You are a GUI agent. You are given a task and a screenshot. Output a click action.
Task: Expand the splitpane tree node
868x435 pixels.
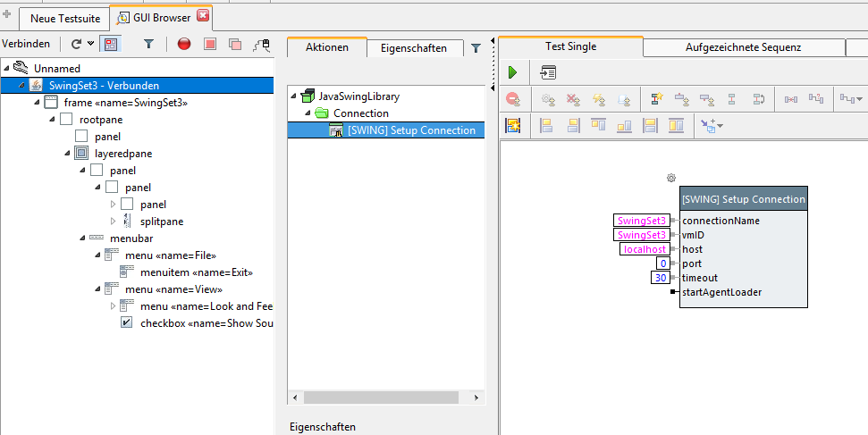point(113,222)
